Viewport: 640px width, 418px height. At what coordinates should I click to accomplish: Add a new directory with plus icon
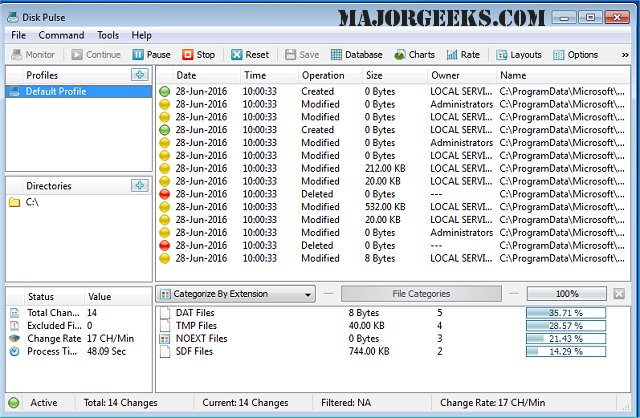click(140, 185)
